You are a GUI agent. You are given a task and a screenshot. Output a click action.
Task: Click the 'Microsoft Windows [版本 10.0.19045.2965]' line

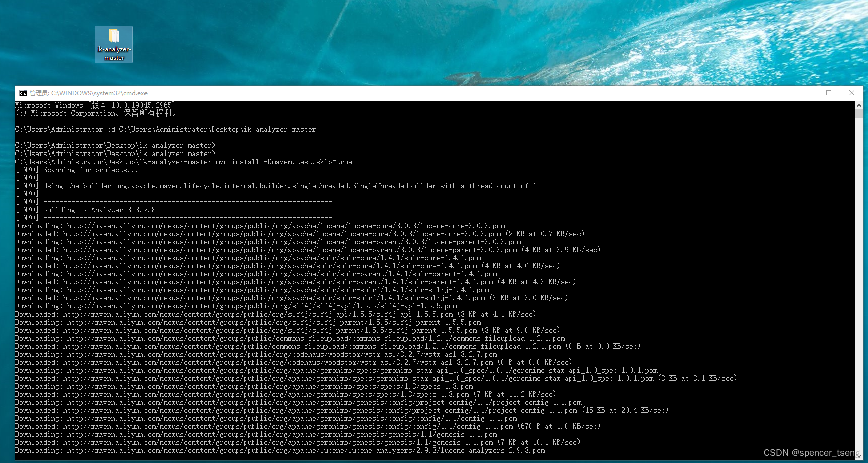pyautogui.click(x=95, y=105)
